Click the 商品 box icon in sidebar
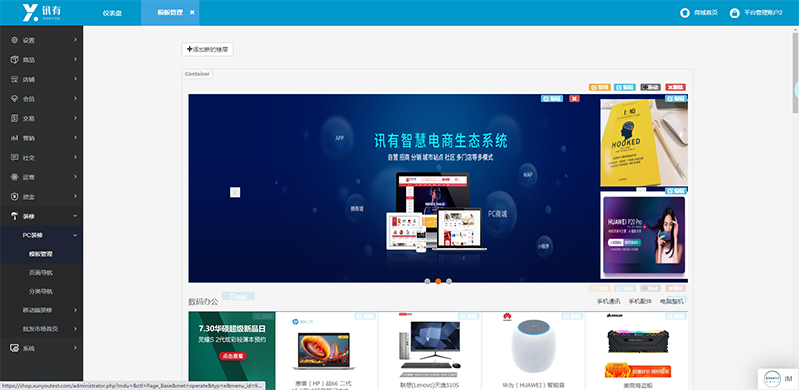799x390 pixels. [x=14, y=60]
